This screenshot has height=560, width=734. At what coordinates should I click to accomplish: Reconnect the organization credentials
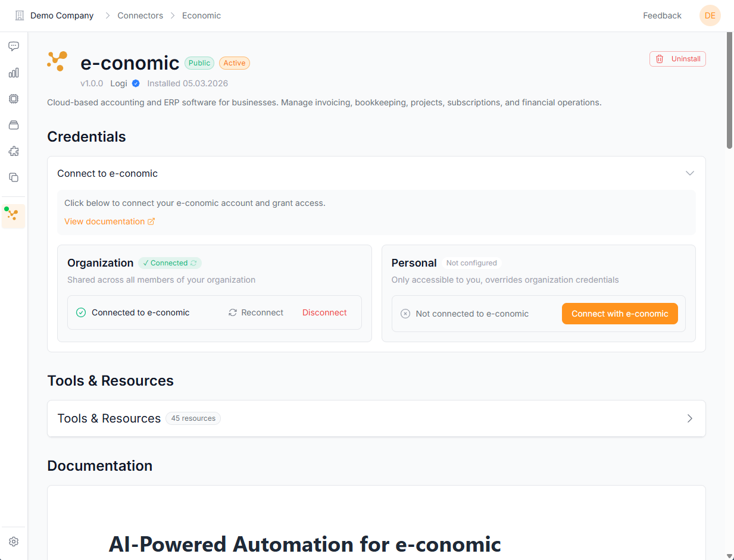(256, 312)
